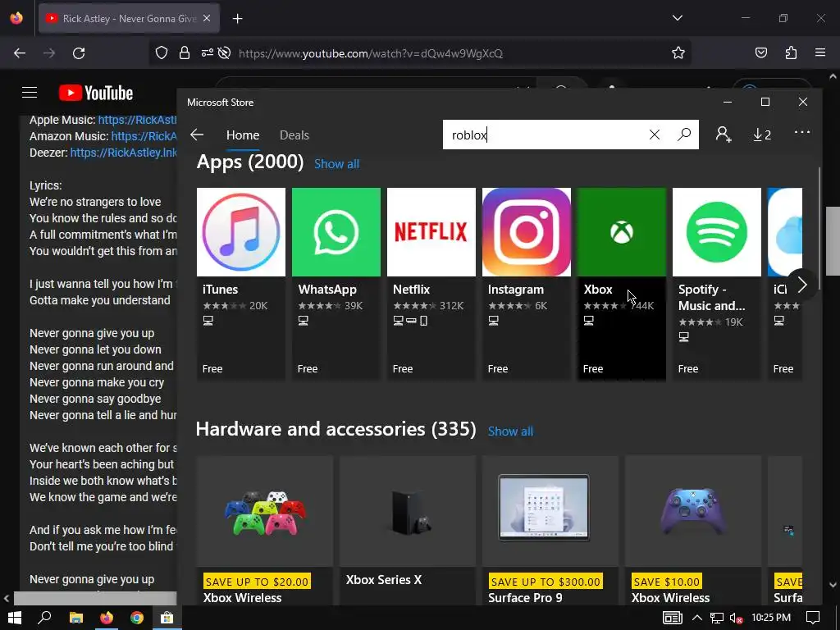840x630 pixels.
Task: Open the Save to Pocket icon
Action: [x=760, y=53]
